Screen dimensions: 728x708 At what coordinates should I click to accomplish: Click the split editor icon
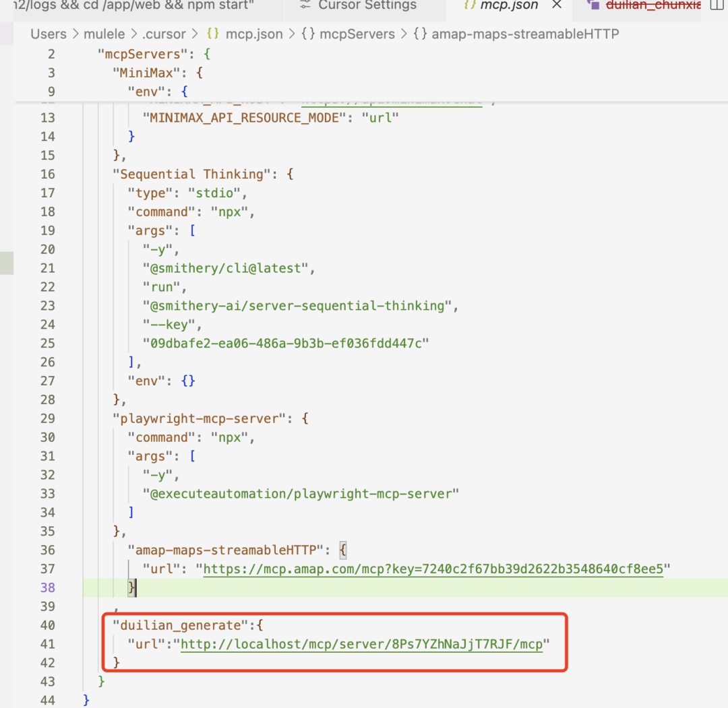pos(717,5)
